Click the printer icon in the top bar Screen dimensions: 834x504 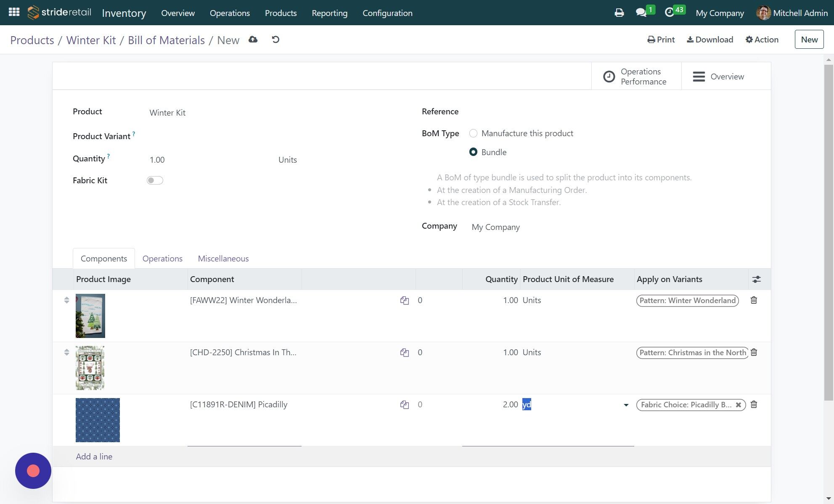[x=619, y=13]
